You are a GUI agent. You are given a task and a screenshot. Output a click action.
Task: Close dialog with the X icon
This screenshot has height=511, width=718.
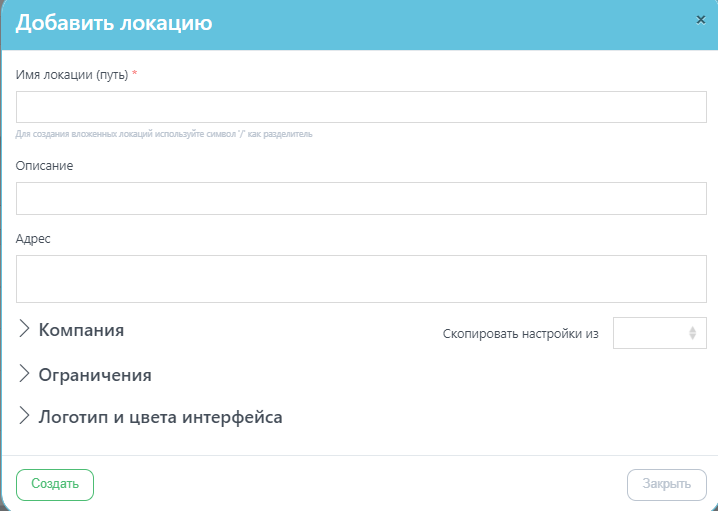click(x=701, y=20)
